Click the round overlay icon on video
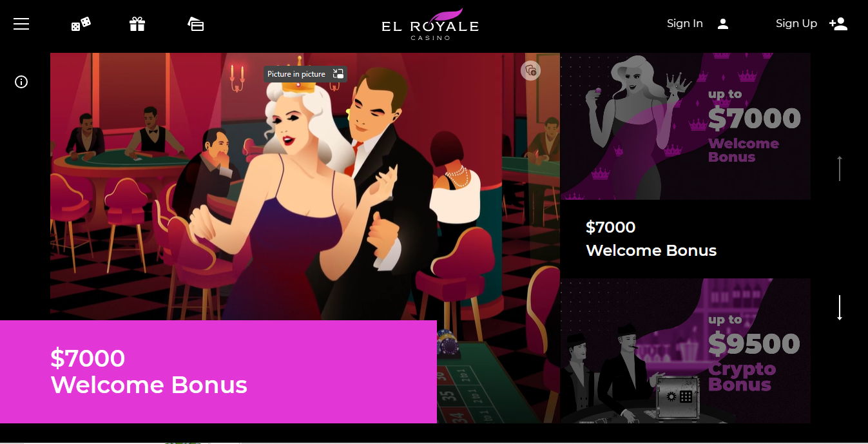The height and width of the screenshot is (444, 868). pyautogui.click(x=531, y=70)
